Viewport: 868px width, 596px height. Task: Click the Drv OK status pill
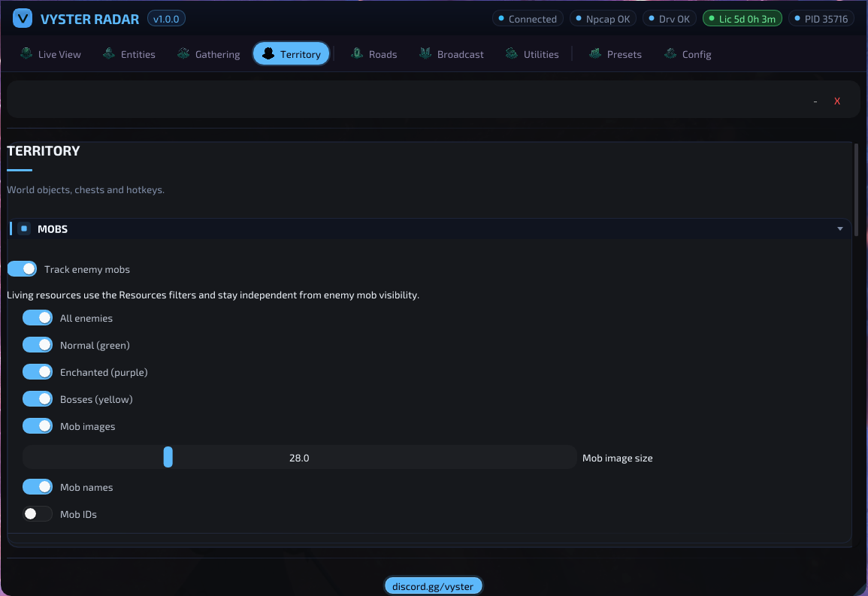point(670,19)
